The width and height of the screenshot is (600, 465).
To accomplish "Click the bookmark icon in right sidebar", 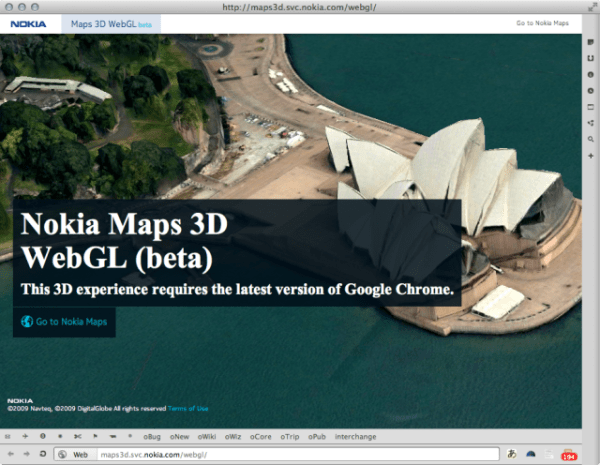I will click(591, 57).
